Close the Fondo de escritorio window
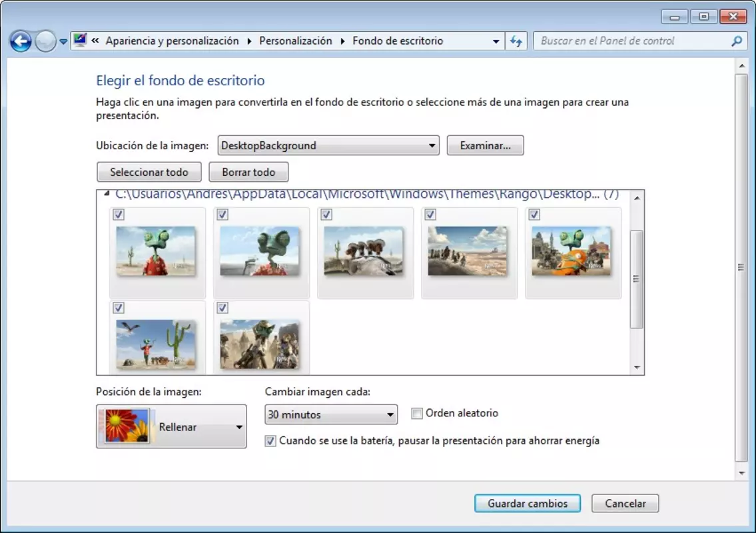Viewport: 756px width, 533px height. [733, 17]
